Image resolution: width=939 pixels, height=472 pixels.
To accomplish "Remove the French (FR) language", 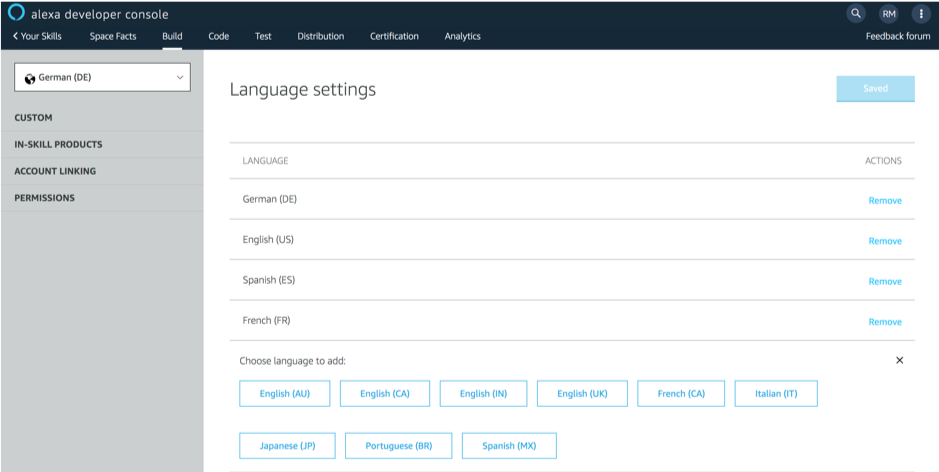I will (x=884, y=322).
